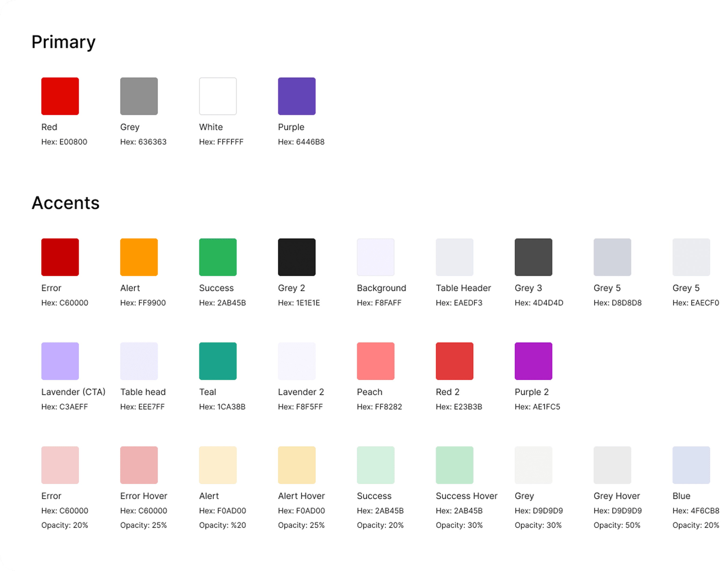Choose the dark Grey 3 swatch
Screen dimensions: 728x571
point(533,257)
